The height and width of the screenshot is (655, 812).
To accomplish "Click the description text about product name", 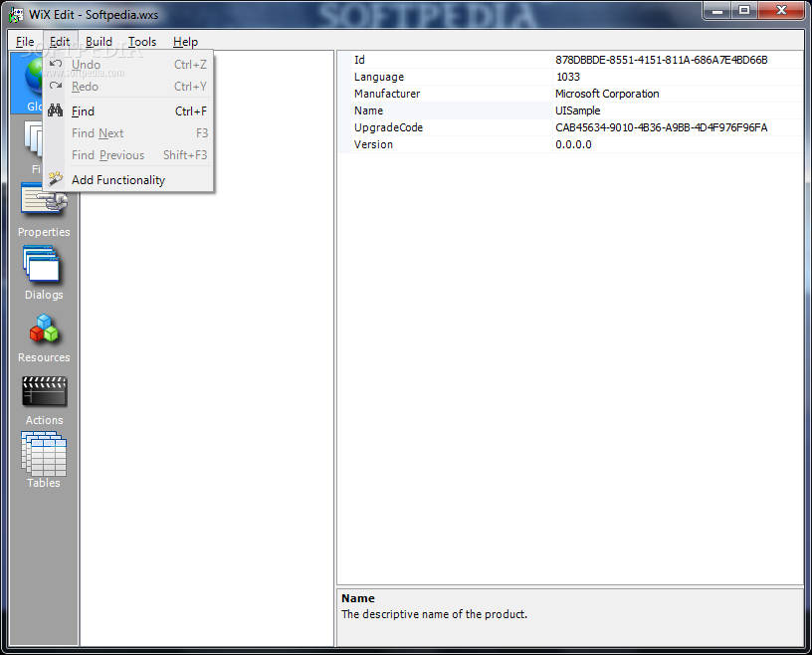I will click(434, 614).
